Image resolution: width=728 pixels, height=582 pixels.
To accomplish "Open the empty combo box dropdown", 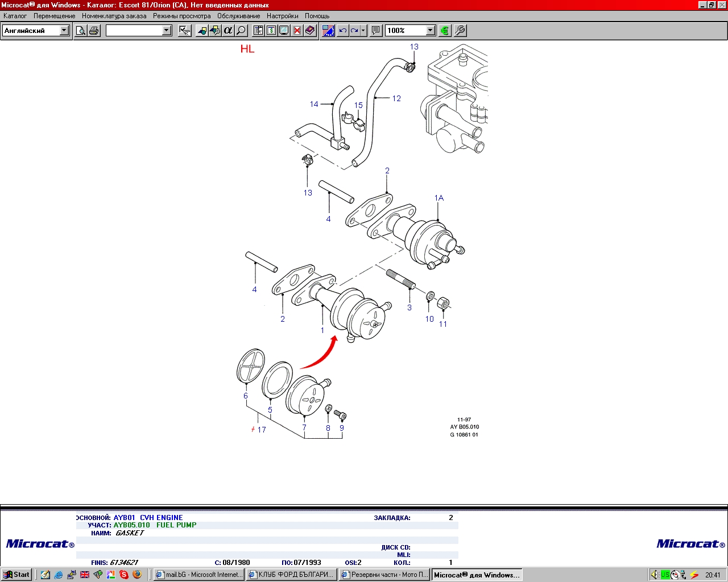I will (167, 31).
